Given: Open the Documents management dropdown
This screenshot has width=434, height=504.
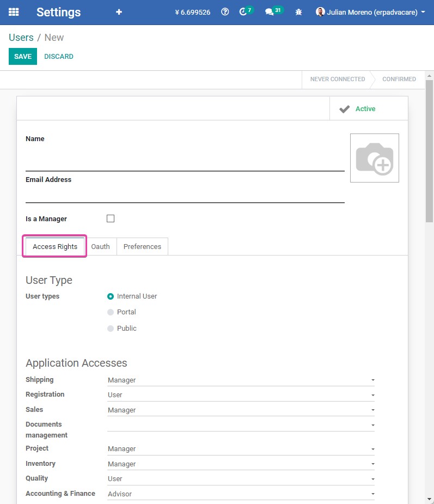Looking at the screenshot, I should tap(241, 425).
